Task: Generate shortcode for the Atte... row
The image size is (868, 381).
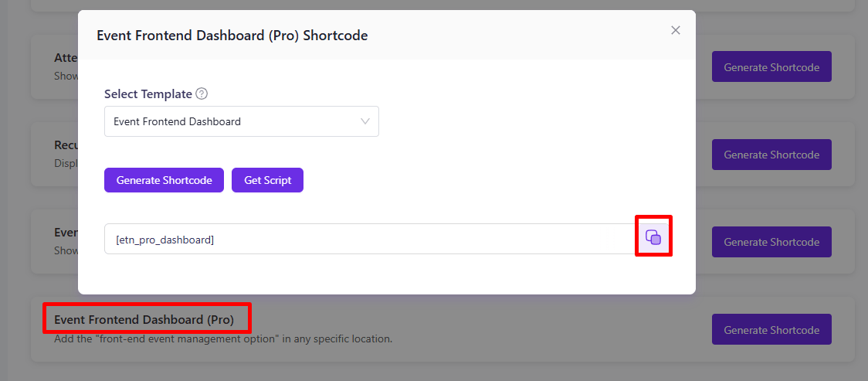Action: (771, 67)
